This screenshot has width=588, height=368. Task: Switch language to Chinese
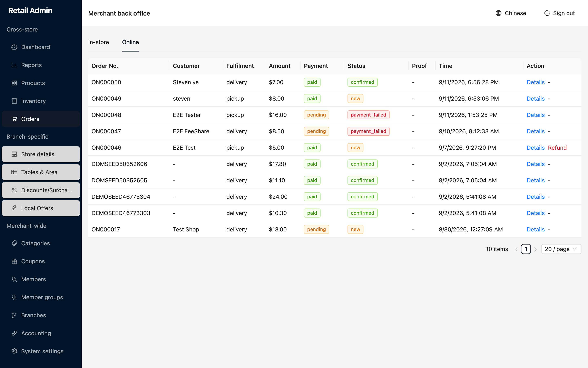pyautogui.click(x=511, y=13)
